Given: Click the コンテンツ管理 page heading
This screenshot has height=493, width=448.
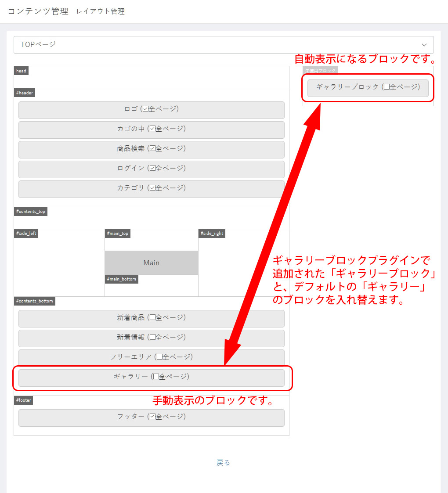Looking at the screenshot, I should tap(38, 11).
